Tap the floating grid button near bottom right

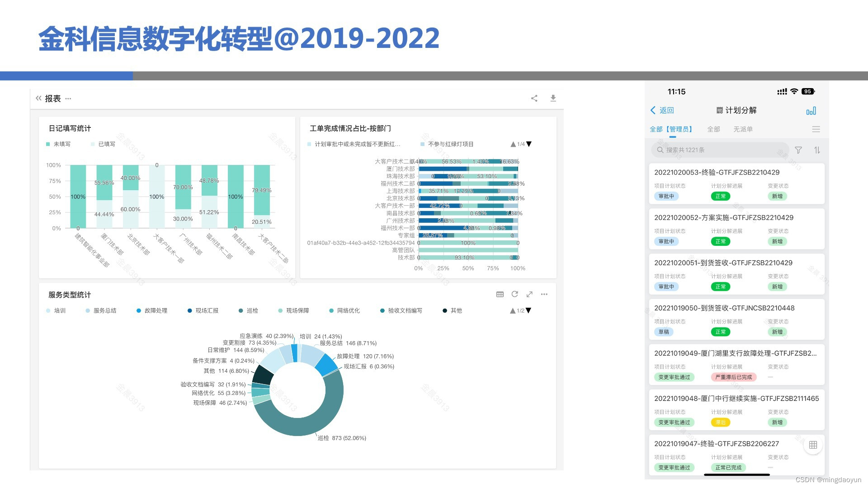813,445
